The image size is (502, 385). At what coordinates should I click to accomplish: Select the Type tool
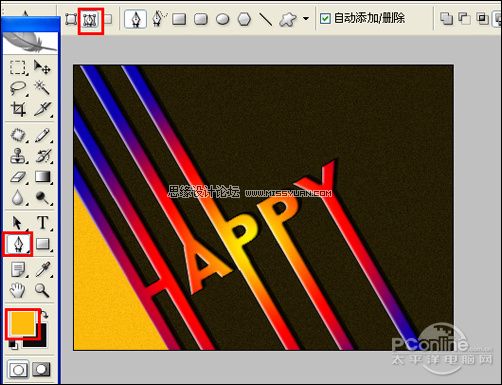[x=42, y=223]
